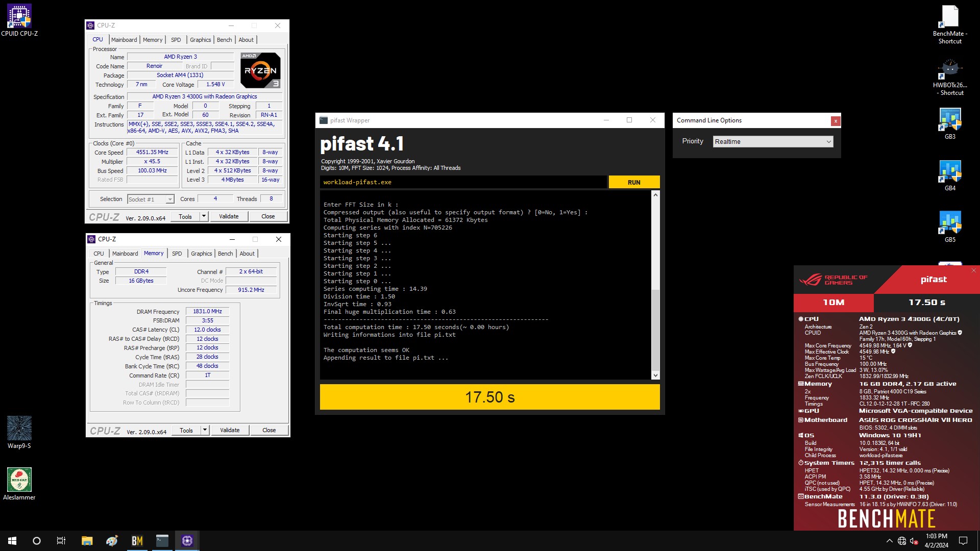This screenshot has height=551, width=980.
Task: Open Cortana search circle in taskbar
Action: click(x=37, y=541)
